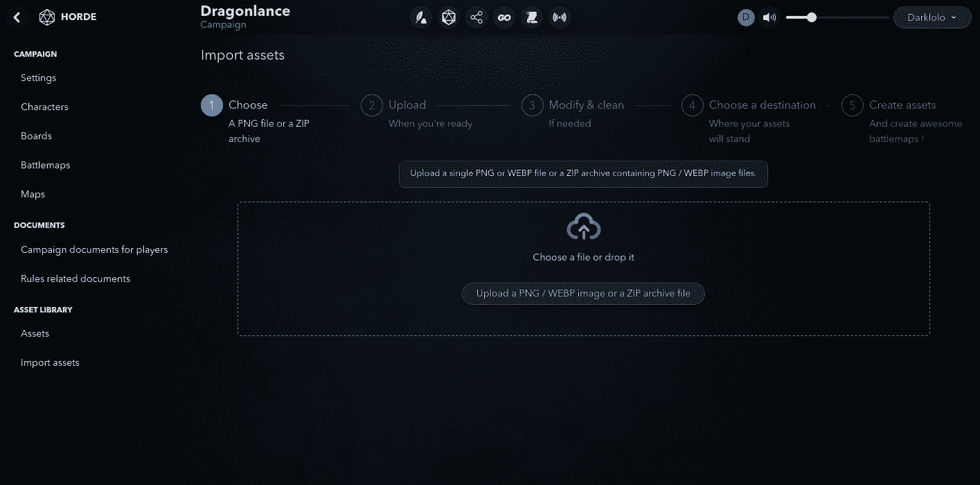Go to Battlemaps in the sidebar
This screenshot has width=980, height=485.
click(45, 165)
